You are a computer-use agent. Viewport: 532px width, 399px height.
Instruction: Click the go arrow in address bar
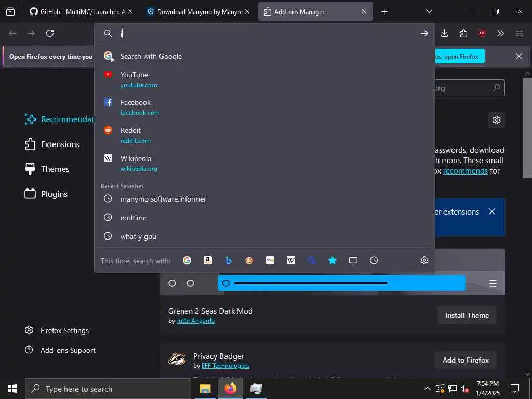[424, 33]
